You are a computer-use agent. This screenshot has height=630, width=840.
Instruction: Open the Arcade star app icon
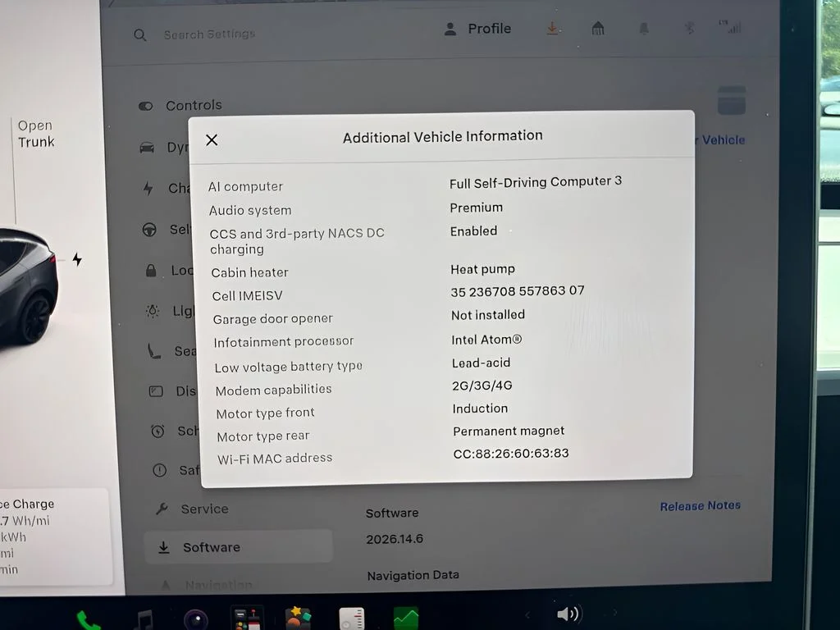pyautogui.click(x=298, y=619)
